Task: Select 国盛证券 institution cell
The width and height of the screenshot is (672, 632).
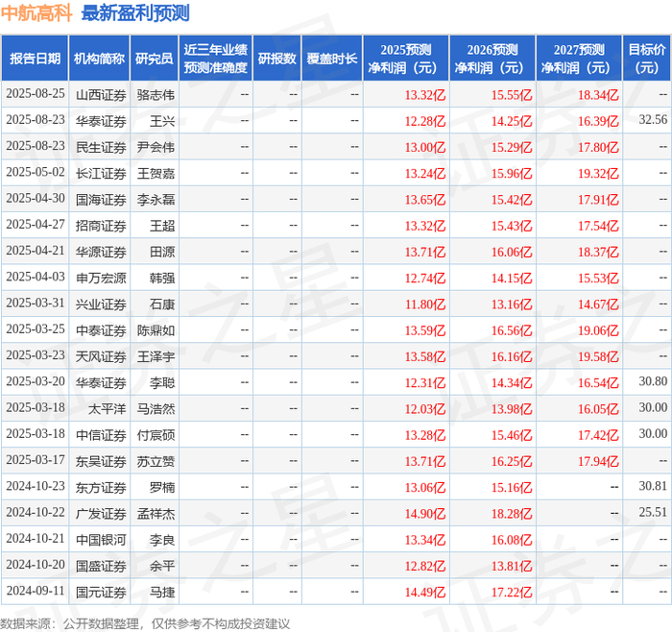Action: 101,566
